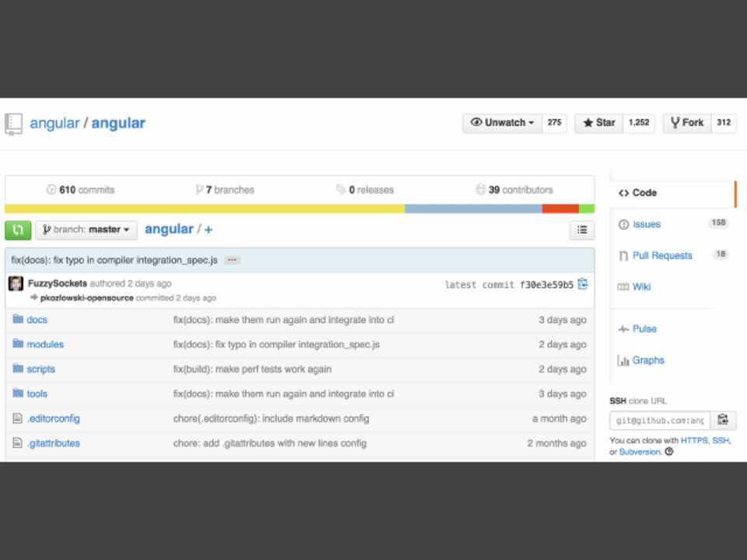Click the 610 commits link
This screenshot has height=560, width=747.
coord(80,190)
